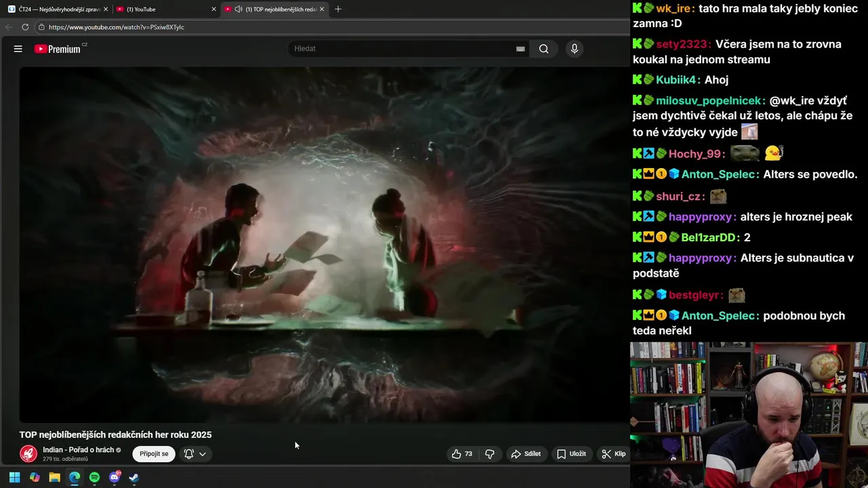Image resolution: width=868 pixels, height=488 pixels.
Task: Open Microsoft Edge from the taskbar
Action: click(75, 477)
